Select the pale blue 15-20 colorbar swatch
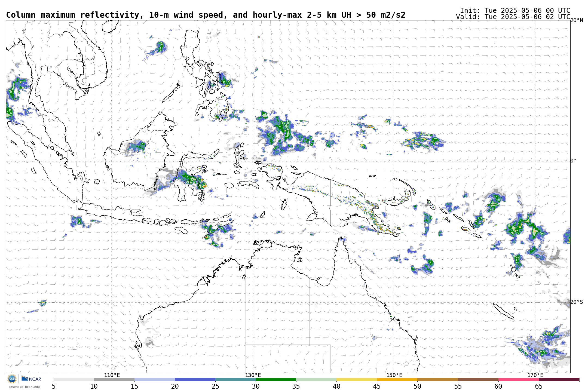Viewport: 588px width, 390px height. coord(155,379)
